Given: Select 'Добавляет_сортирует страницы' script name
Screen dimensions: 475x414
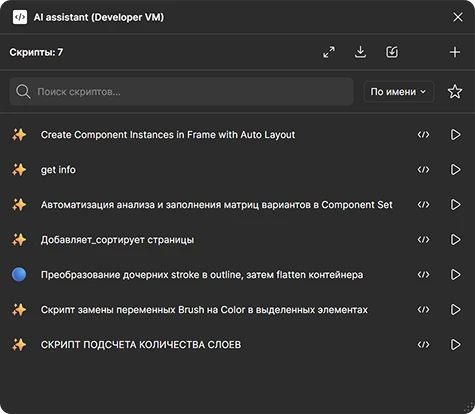Looking at the screenshot, I should 117,240.
